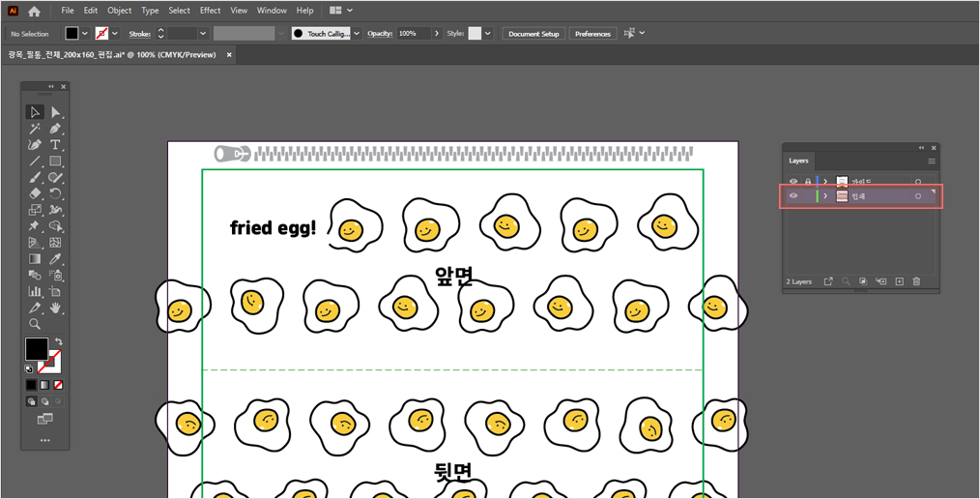The height and width of the screenshot is (499, 980).
Task: Set Gradient fill mode below swatches
Action: tap(44, 385)
